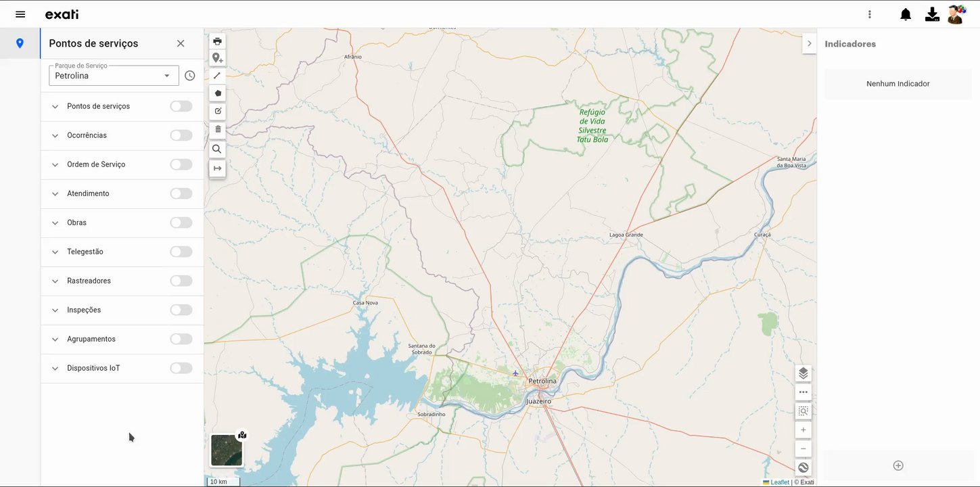Open the hamburger main menu
The height and width of the screenshot is (487, 980).
tap(20, 14)
